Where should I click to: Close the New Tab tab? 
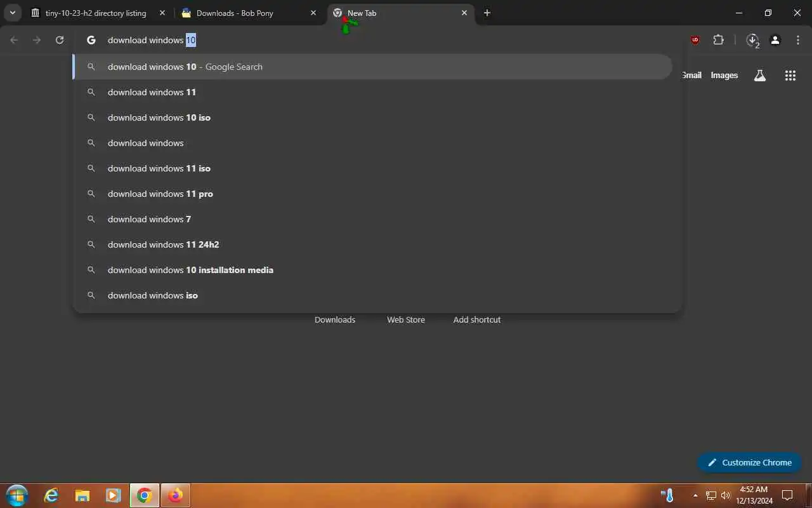tap(464, 13)
